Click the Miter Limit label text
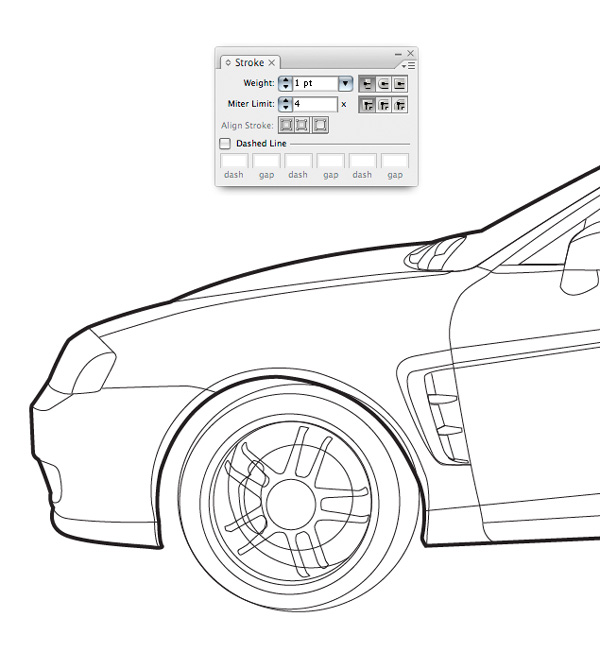This screenshot has height=652, width=600. tap(251, 104)
